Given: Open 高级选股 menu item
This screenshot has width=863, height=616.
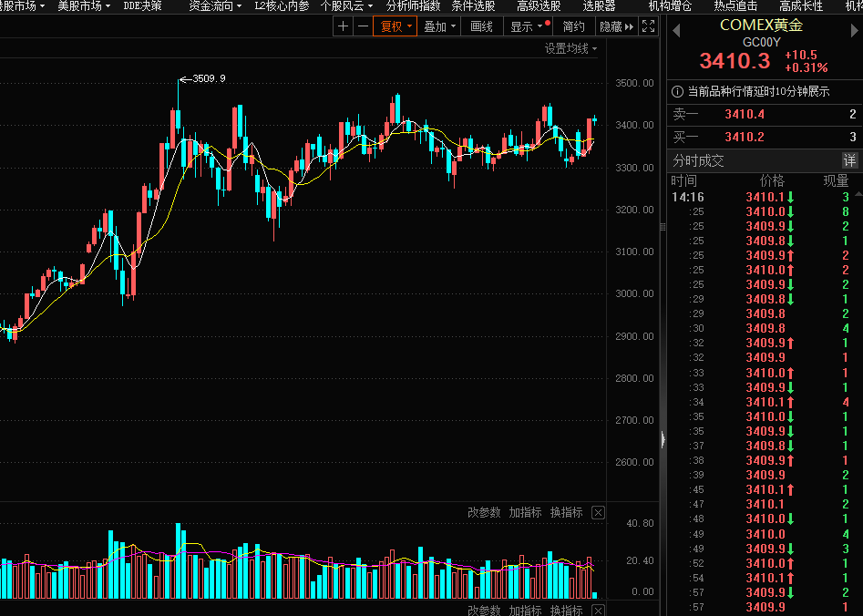Looking at the screenshot, I should click(539, 6).
